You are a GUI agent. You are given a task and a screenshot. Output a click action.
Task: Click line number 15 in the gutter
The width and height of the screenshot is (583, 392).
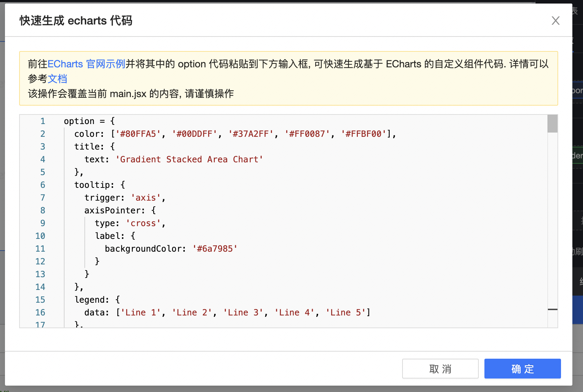coord(40,300)
